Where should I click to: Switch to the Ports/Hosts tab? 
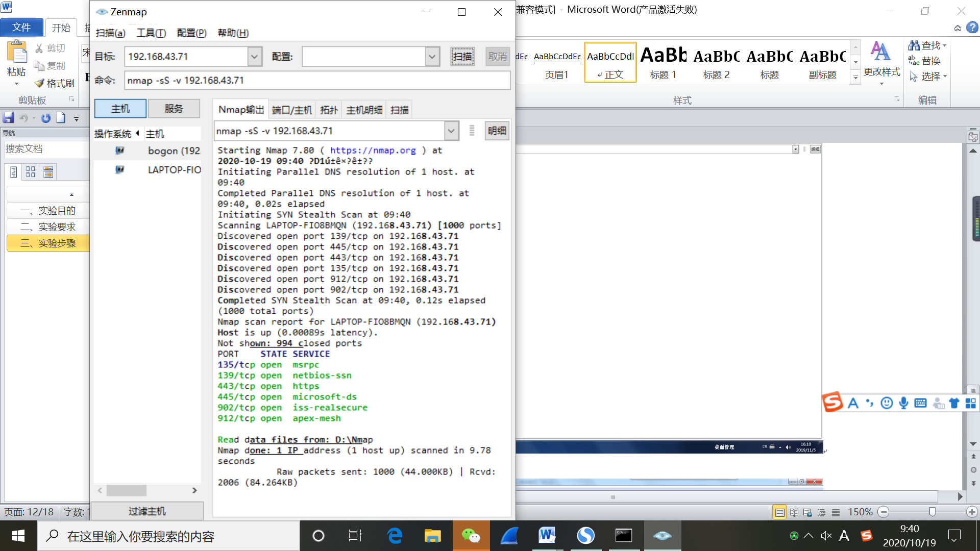291,110
